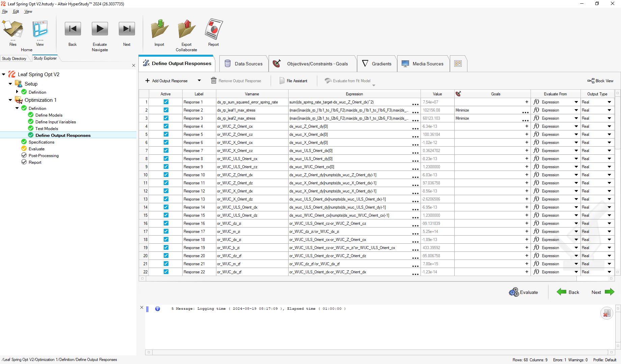Click the clear messages log icon
The height and width of the screenshot is (364, 621).
point(607,313)
